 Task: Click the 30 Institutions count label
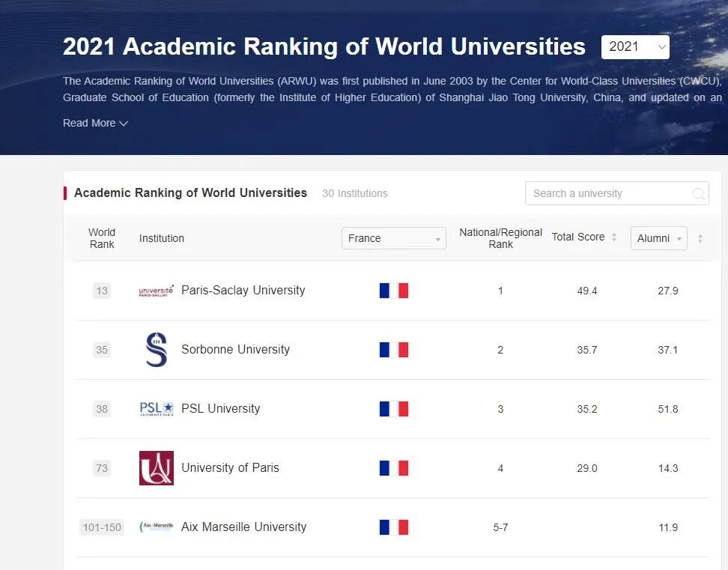pyautogui.click(x=355, y=193)
